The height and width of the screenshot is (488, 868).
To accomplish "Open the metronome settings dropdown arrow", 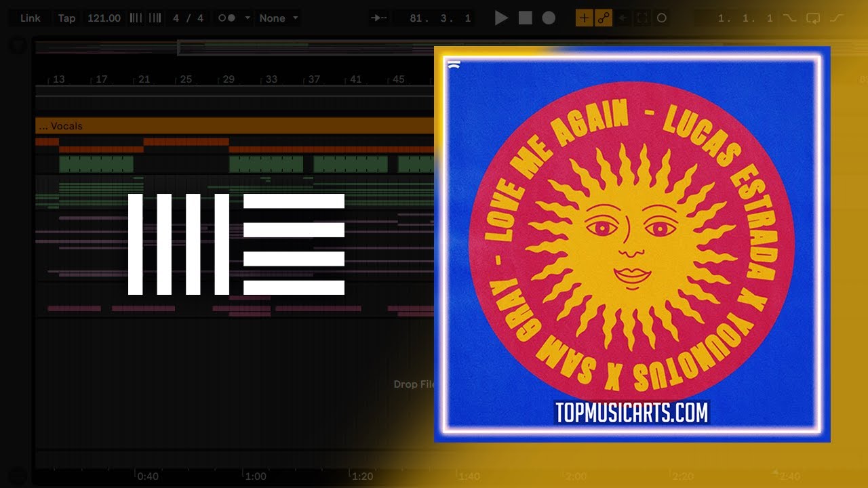I will (x=247, y=18).
